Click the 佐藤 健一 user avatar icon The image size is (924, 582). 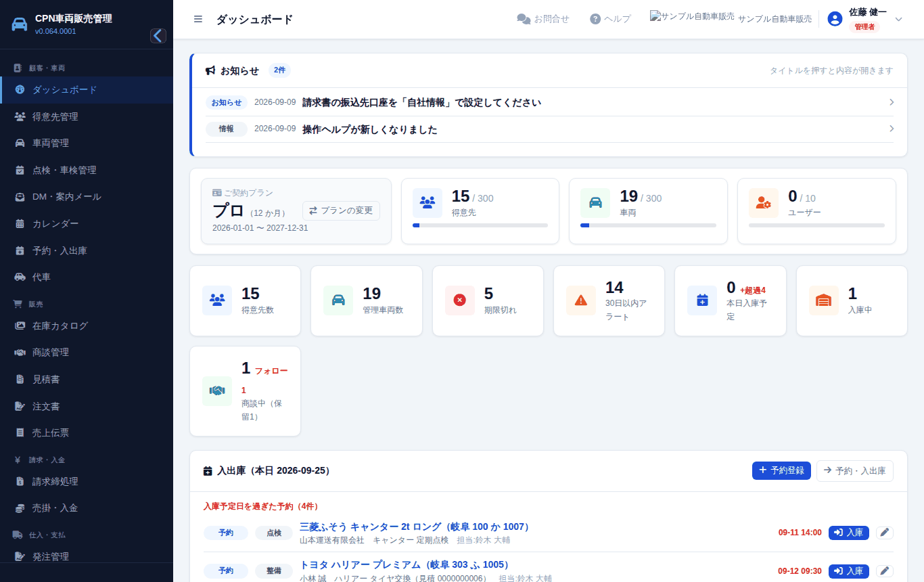[x=835, y=19]
